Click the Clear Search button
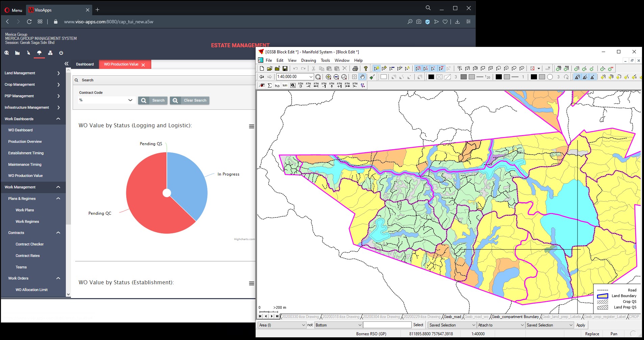This screenshot has width=644, height=340. (x=189, y=100)
